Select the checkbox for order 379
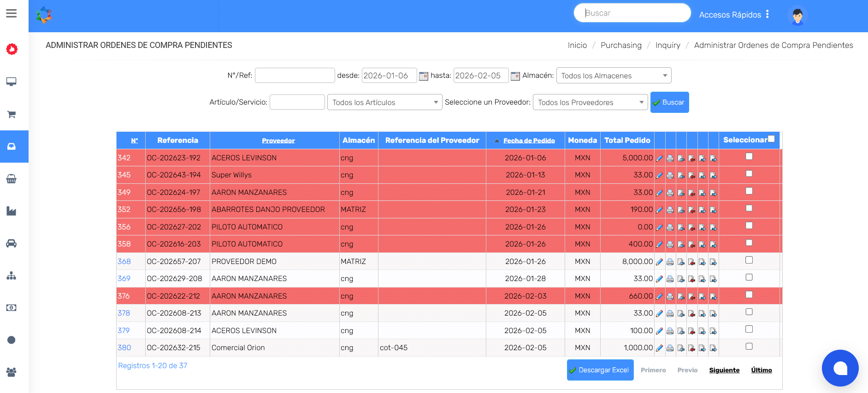This screenshot has height=393, width=868. (749, 329)
